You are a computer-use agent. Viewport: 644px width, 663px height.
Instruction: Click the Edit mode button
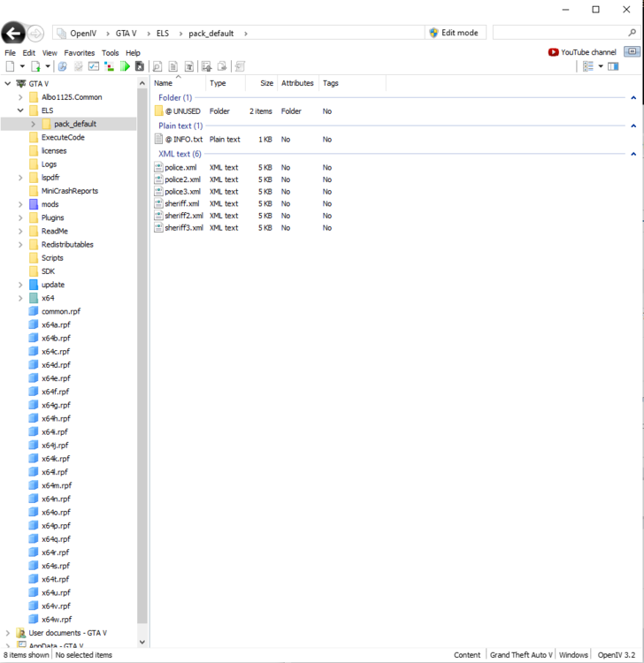point(454,33)
